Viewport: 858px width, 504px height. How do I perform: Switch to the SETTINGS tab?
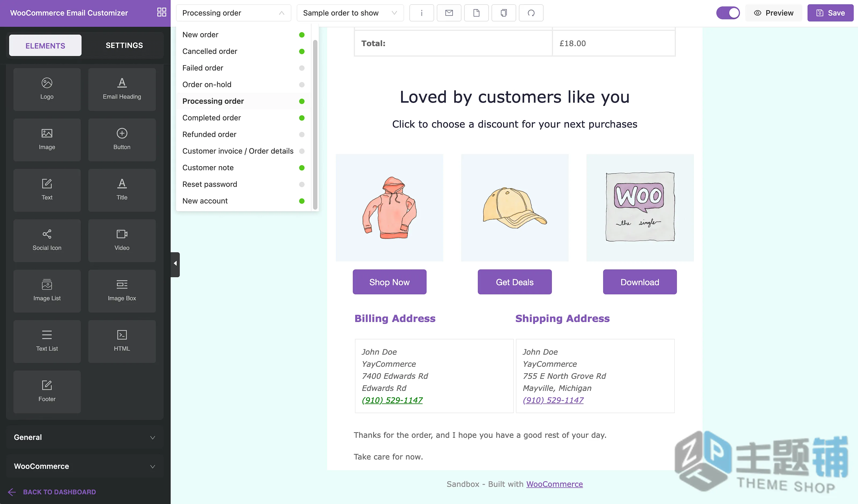[x=124, y=45]
